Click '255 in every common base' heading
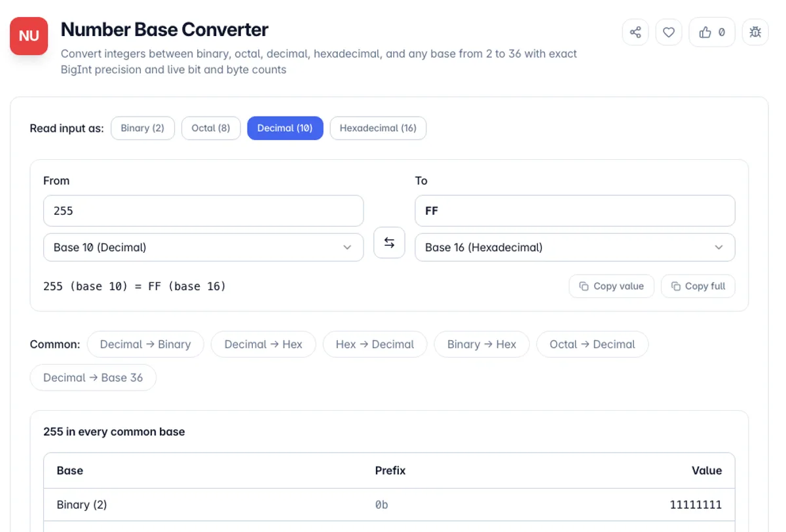786x532 pixels. click(x=114, y=432)
